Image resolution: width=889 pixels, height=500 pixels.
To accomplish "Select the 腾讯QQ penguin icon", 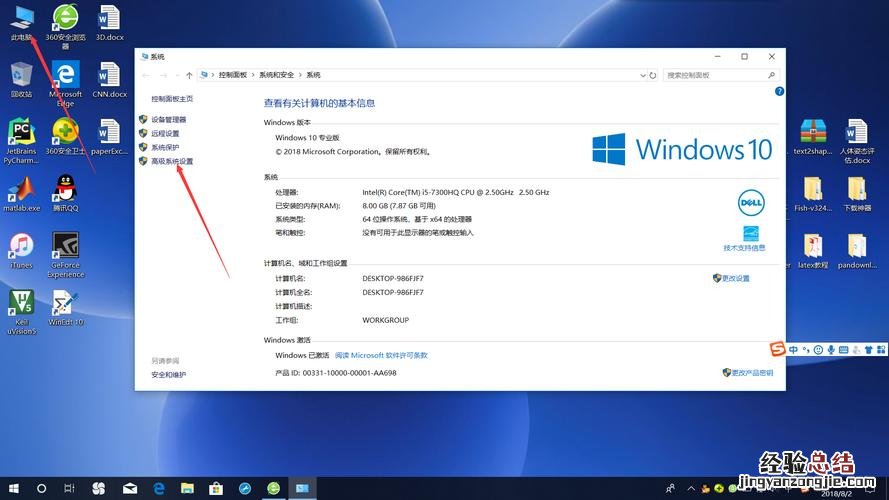I will (x=66, y=194).
